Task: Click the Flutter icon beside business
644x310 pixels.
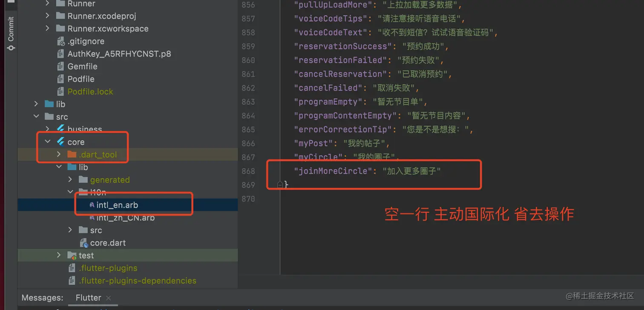Action: tap(60, 129)
